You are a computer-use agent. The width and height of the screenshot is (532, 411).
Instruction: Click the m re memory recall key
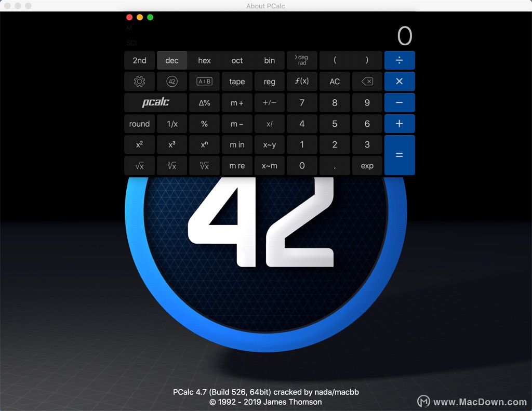tap(237, 166)
